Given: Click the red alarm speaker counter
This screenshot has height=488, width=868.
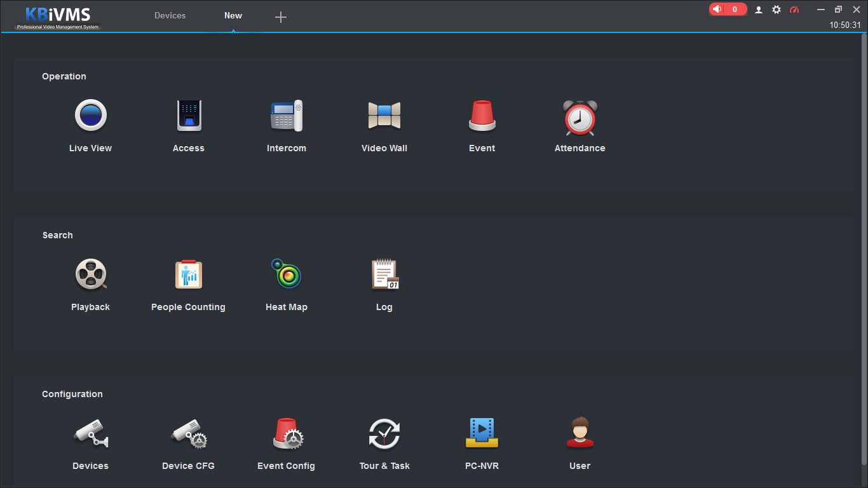Looking at the screenshot, I should click(728, 10).
